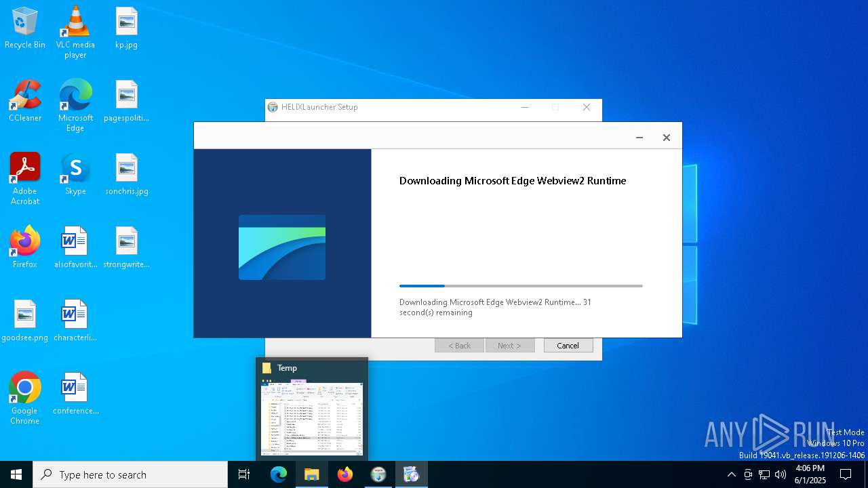Open Adobe Acrobat shortcut
Image resolution: width=868 pixels, height=488 pixels.
click(25, 179)
